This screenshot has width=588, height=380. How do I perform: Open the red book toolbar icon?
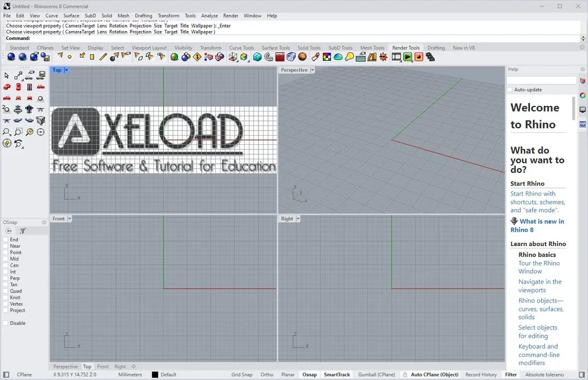coord(280,57)
